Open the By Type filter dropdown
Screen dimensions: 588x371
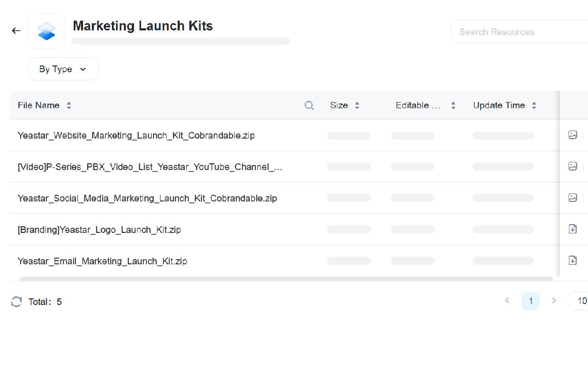(63, 69)
